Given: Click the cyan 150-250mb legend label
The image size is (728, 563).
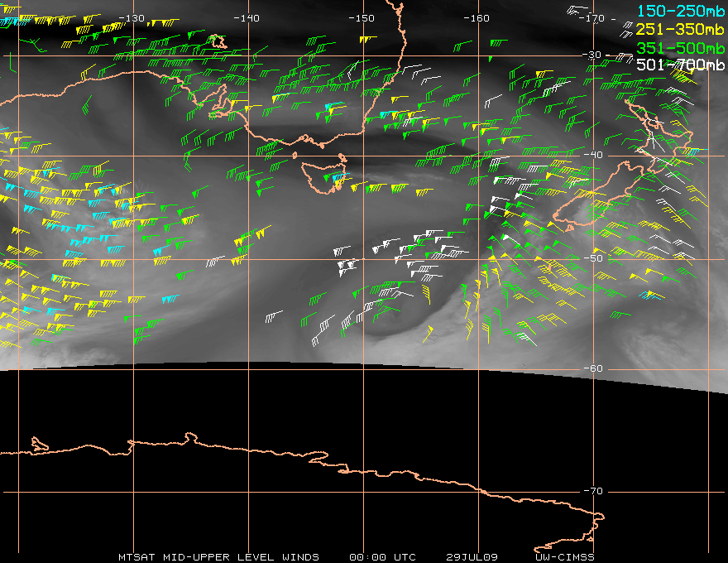Looking at the screenshot, I should coord(680,11).
